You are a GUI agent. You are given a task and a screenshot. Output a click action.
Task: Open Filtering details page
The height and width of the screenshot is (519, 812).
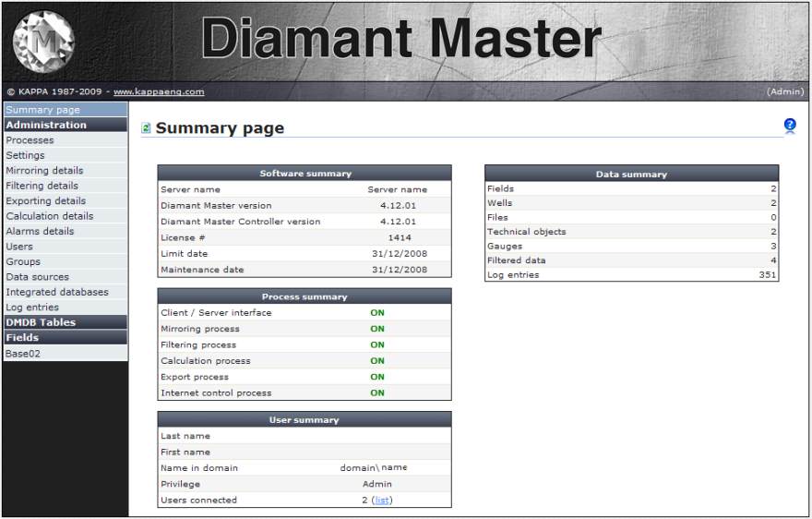[42, 186]
